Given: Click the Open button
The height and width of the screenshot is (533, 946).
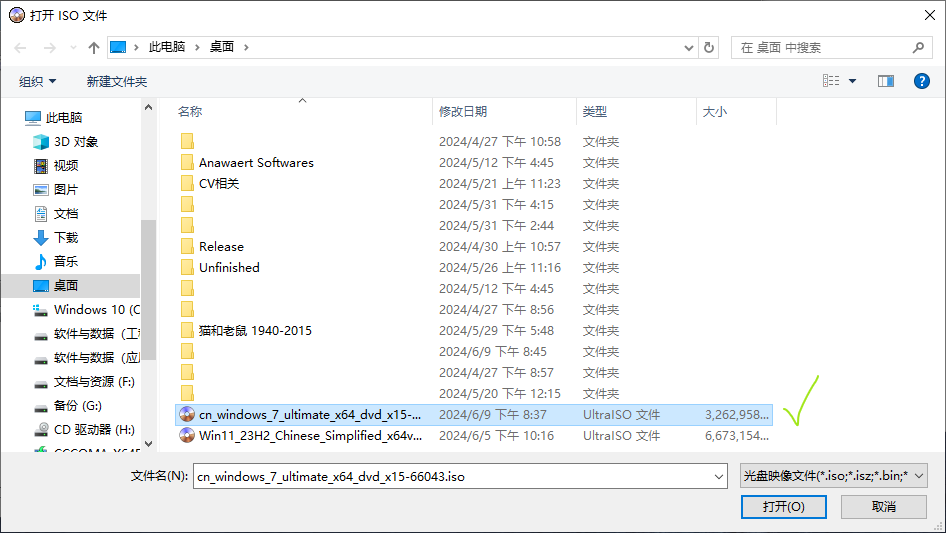Looking at the screenshot, I should coord(784,507).
